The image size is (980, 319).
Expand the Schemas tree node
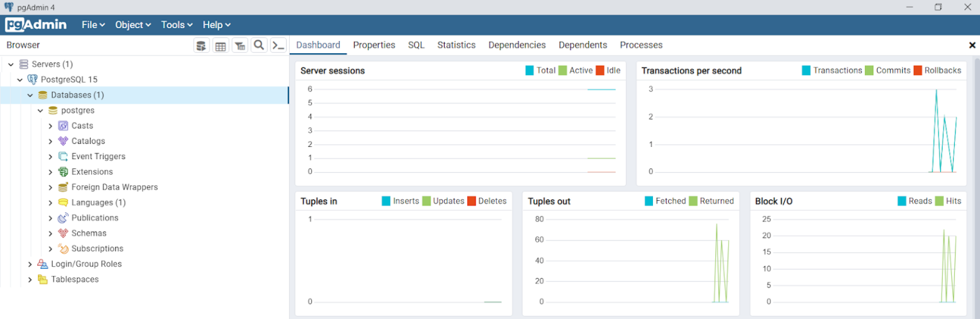click(x=51, y=234)
